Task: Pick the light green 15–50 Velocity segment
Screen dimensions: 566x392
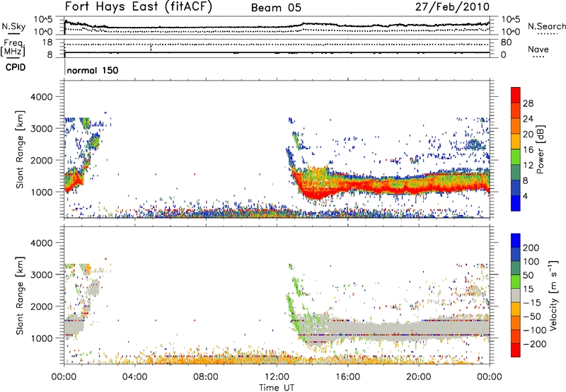Action: pyautogui.click(x=516, y=282)
